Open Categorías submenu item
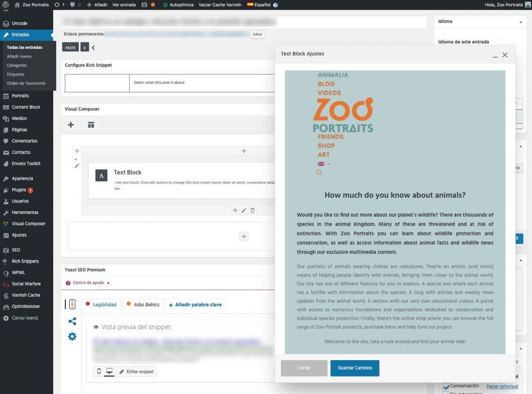The width and height of the screenshot is (532, 394). point(16,65)
